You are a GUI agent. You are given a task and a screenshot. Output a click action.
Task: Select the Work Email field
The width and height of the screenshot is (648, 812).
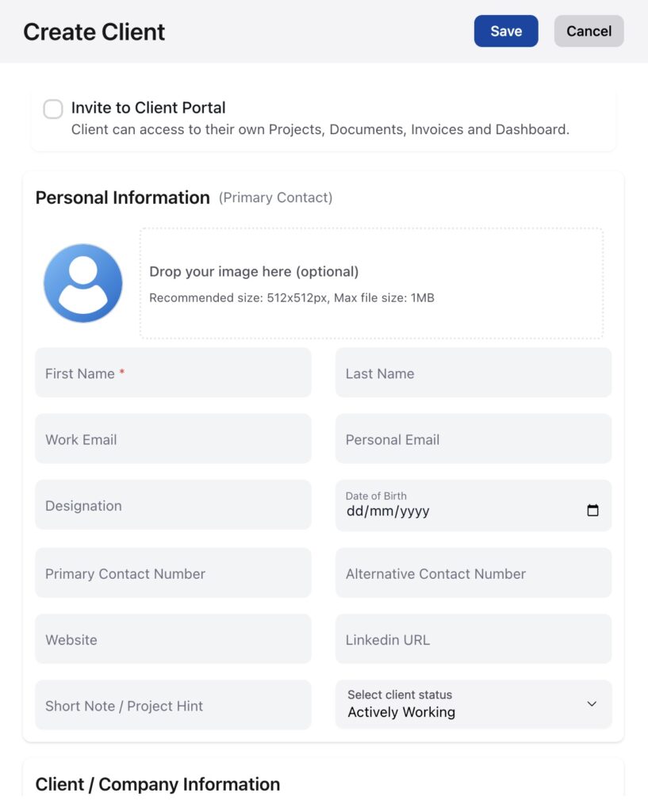coord(173,439)
